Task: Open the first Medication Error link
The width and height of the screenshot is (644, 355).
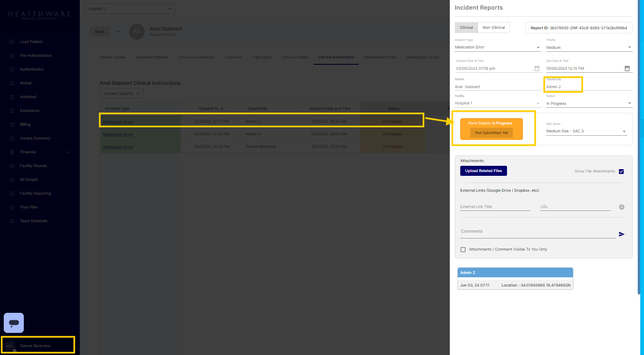Action: 118,122
